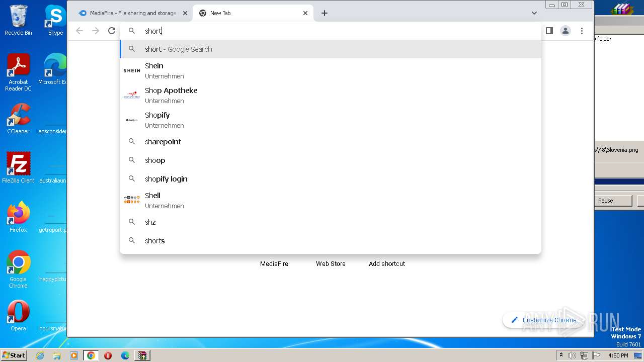Launch Opera from the desktop

pos(18,316)
